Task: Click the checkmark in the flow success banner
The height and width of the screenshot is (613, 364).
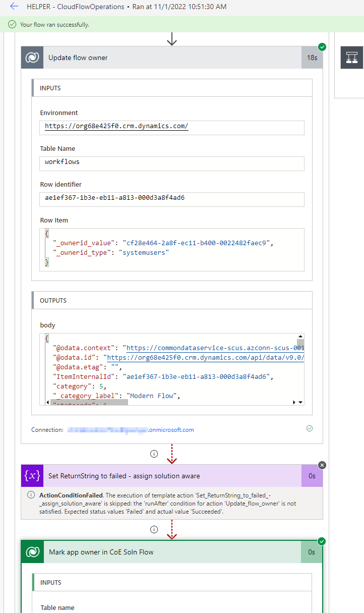Action: 12,24
